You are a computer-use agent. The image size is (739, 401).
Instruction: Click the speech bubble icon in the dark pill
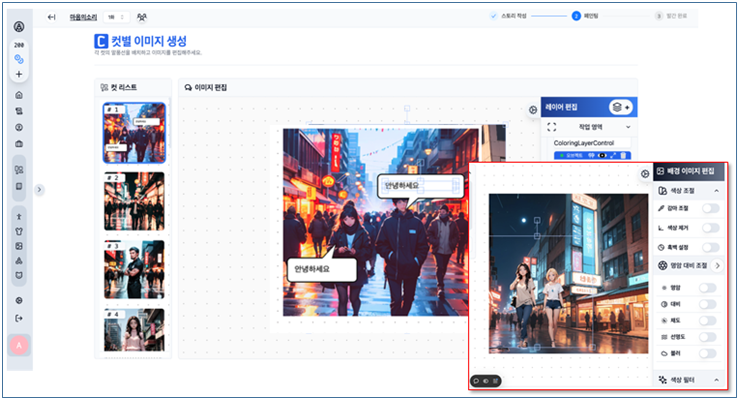pyautogui.click(x=476, y=381)
